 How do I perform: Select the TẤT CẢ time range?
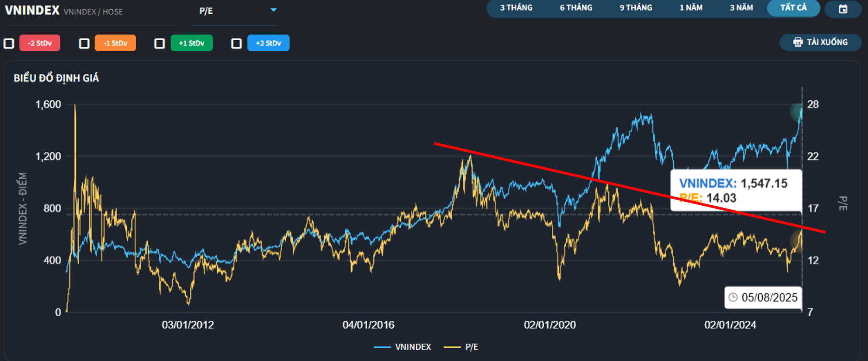tap(793, 8)
